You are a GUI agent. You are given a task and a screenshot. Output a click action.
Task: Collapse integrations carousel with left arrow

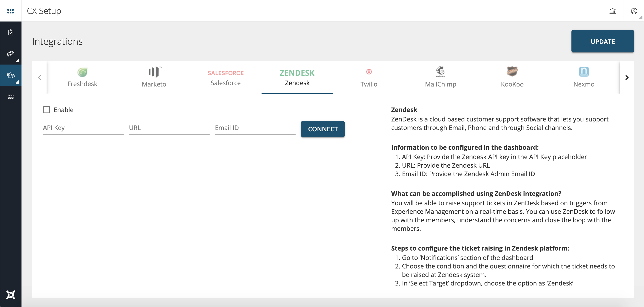pyautogui.click(x=39, y=77)
